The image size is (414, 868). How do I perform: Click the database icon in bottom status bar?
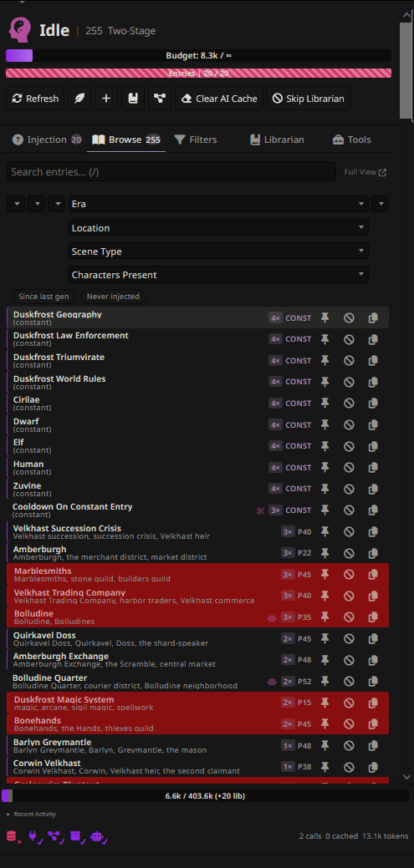(x=13, y=836)
